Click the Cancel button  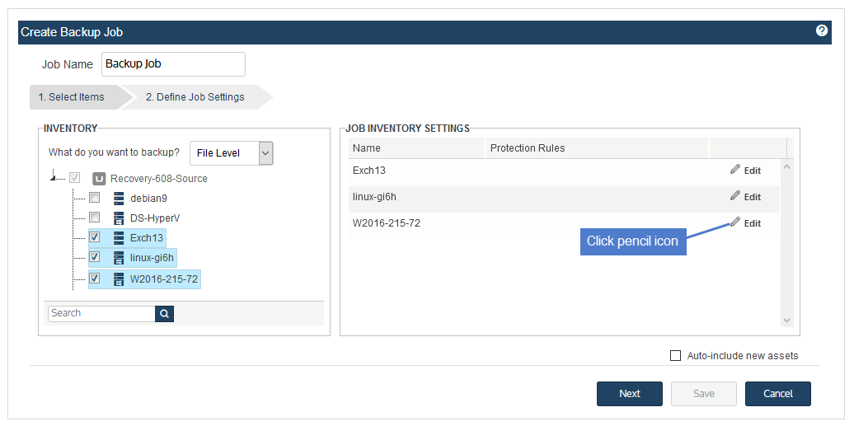(778, 394)
